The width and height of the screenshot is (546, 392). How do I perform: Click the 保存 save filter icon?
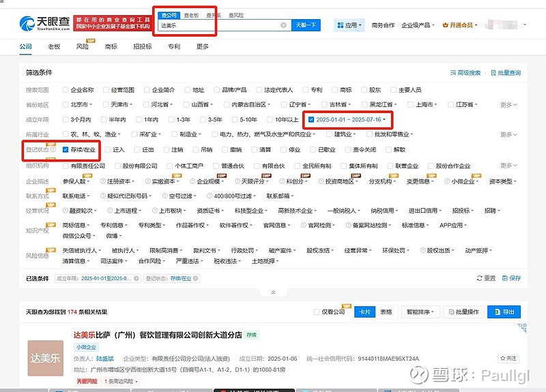click(505, 278)
